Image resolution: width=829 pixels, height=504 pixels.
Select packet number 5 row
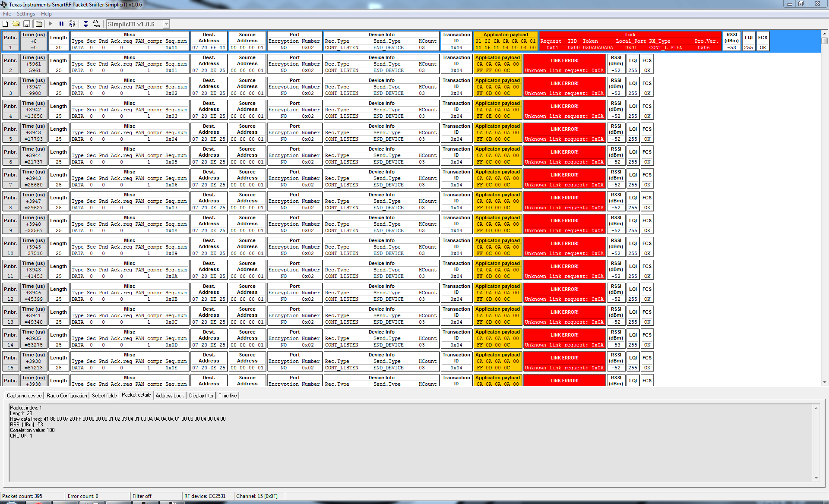pyautogui.click(x=10, y=132)
